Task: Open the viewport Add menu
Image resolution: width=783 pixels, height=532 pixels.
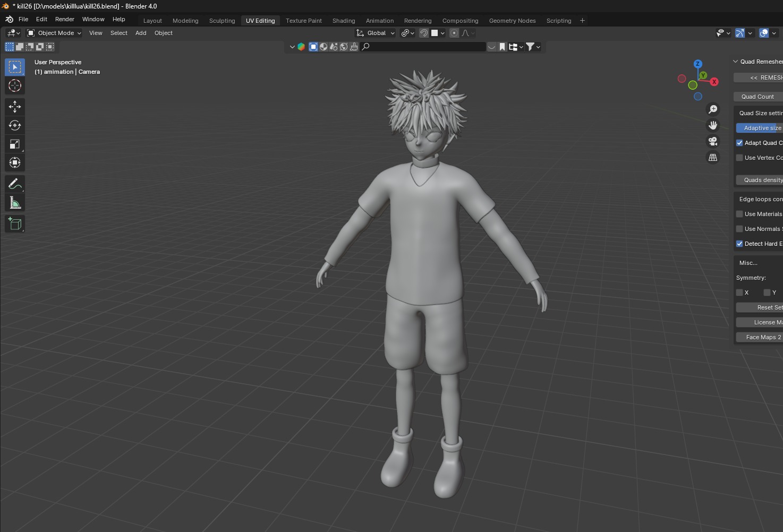Action: pos(141,33)
